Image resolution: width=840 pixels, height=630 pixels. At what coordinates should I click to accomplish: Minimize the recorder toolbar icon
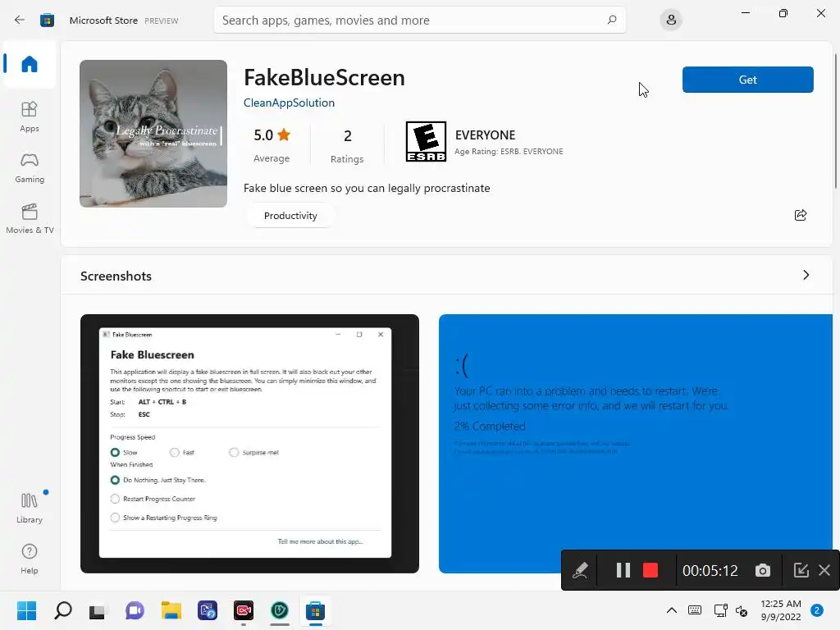[801, 570]
